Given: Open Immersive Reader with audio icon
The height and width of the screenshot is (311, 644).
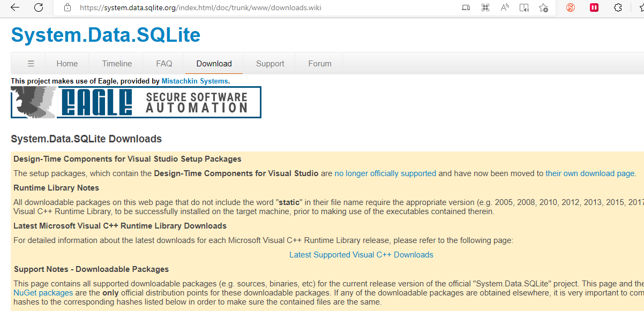Looking at the screenshot, I should (524, 7).
